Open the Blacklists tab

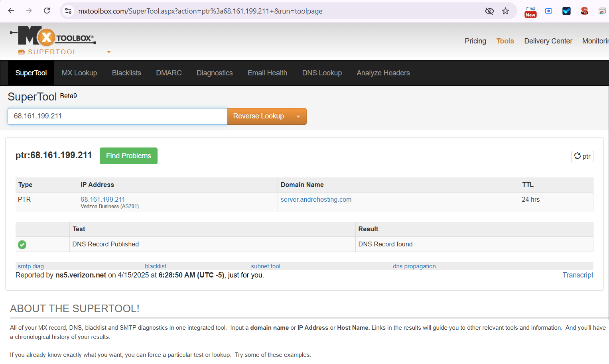click(126, 73)
